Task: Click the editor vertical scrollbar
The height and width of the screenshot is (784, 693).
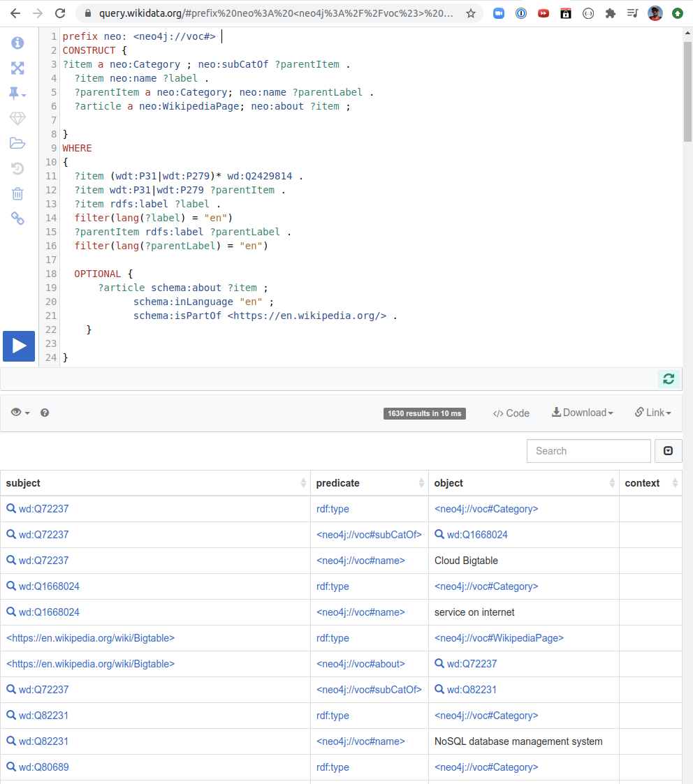Action: [687, 92]
